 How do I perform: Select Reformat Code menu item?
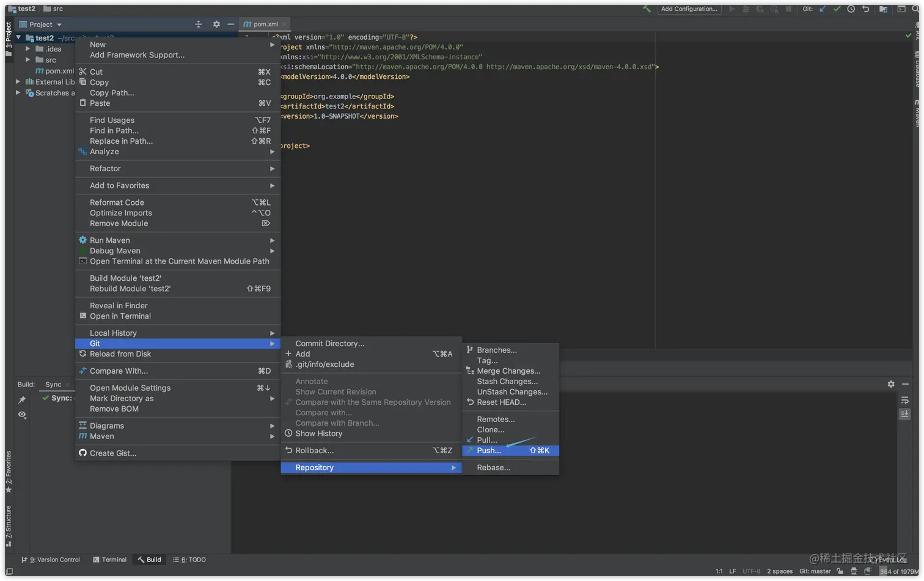tap(177, 202)
